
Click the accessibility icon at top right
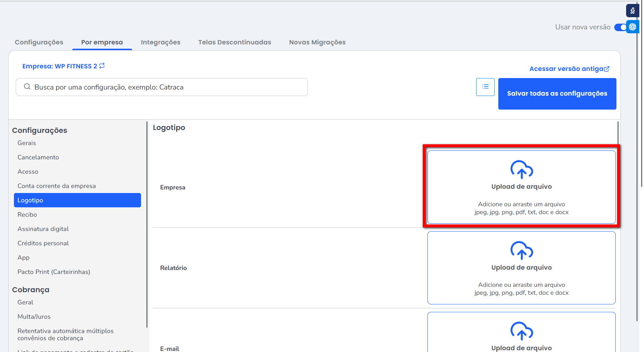632,11
